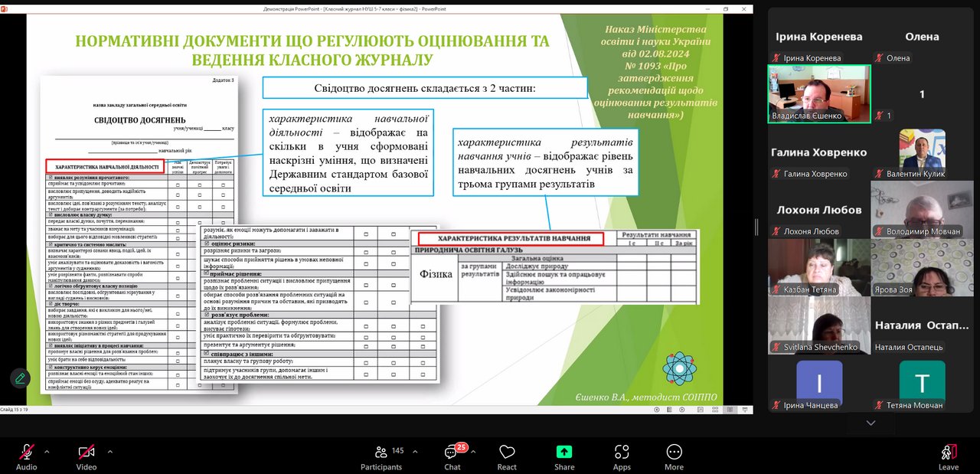Screen dimensions: 980x474
Task: Open audio options chevron next to Audio
Action: pos(47,452)
